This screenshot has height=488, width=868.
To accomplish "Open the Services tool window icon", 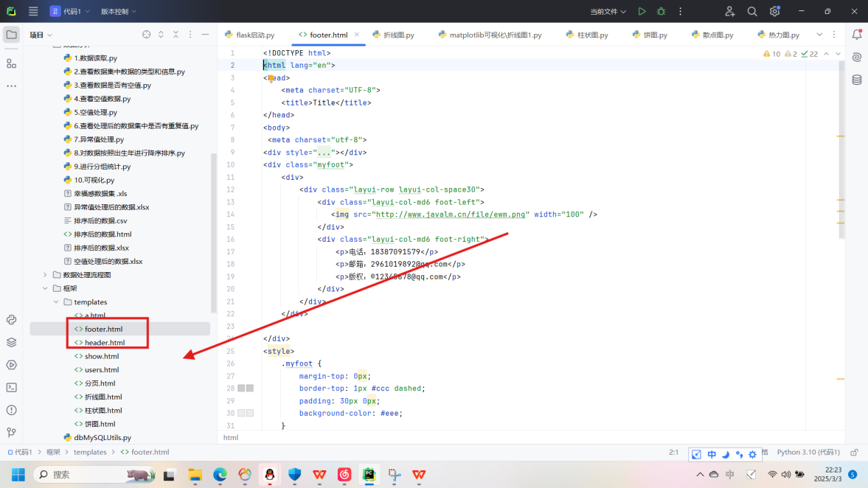I will [x=12, y=365].
